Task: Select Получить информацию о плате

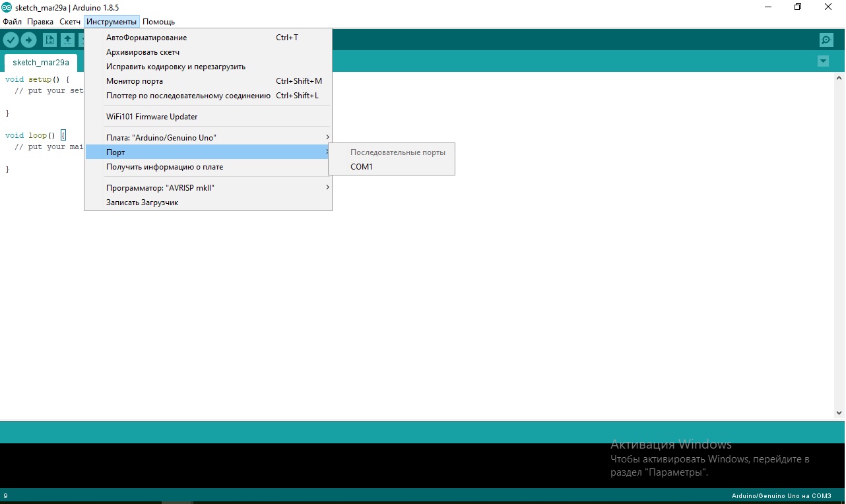Action: click(208, 167)
